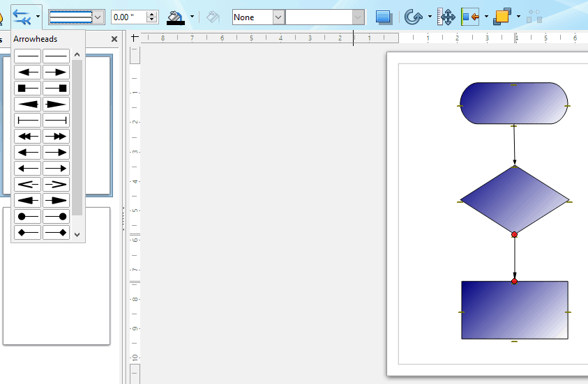Screen dimensions: 588x384
Task: Activate the Rotate tool
Action: click(x=413, y=17)
